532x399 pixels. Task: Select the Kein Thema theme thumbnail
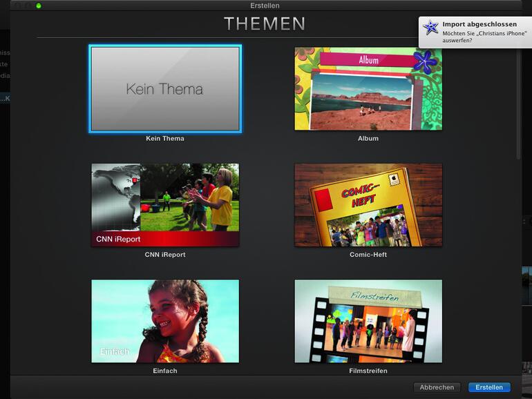165,89
